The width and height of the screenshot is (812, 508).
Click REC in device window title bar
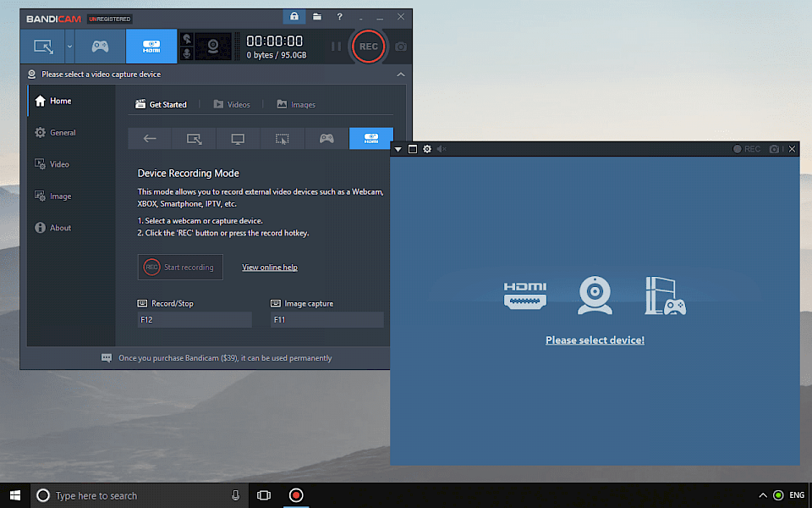click(747, 149)
